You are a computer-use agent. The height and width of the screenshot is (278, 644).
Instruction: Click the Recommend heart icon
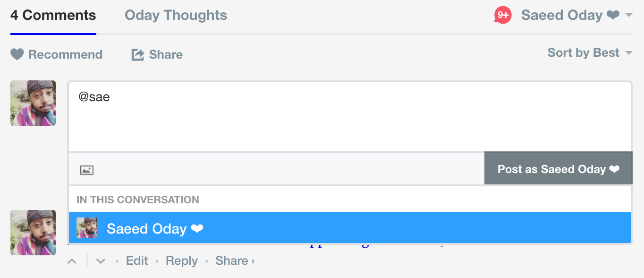[17, 54]
